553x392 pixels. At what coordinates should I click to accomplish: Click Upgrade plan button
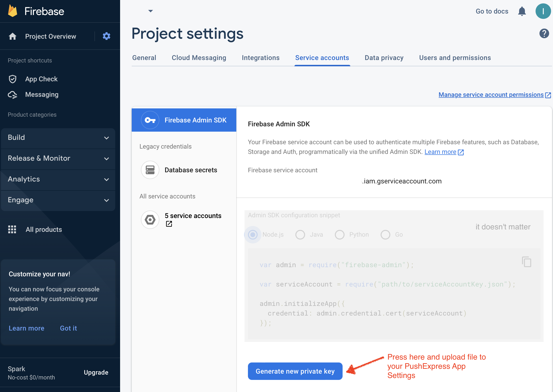click(x=96, y=372)
